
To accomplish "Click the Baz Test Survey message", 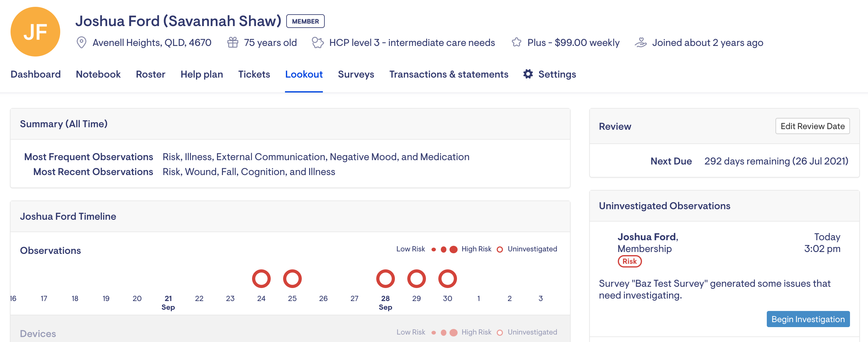I will pyautogui.click(x=715, y=289).
